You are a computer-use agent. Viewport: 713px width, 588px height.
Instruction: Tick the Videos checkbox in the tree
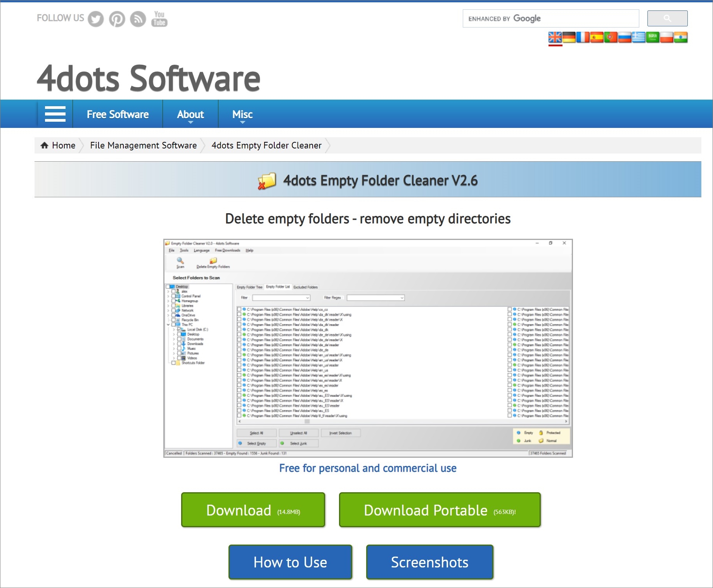pos(179,358)
